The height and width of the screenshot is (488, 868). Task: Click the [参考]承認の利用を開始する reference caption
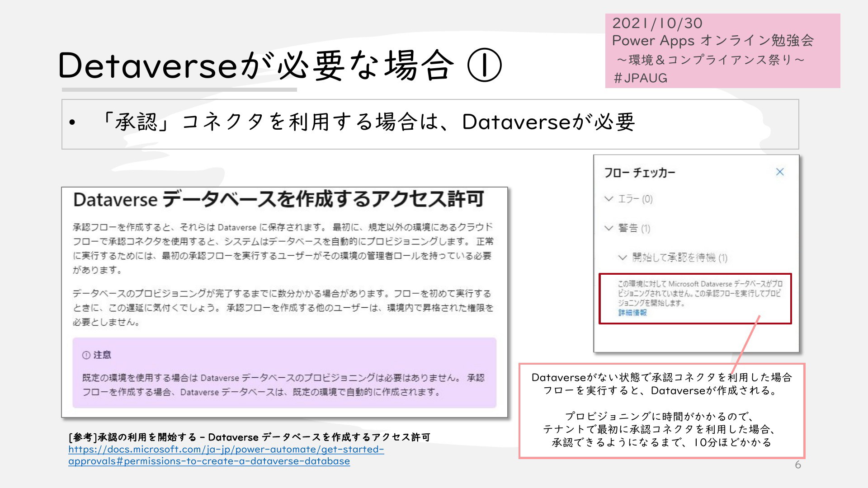(250, 437)
